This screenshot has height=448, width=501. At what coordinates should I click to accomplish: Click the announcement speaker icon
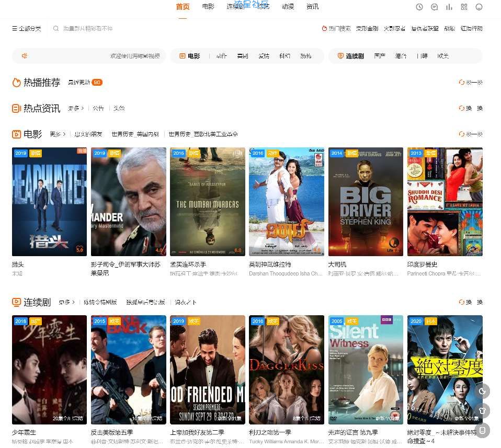point(24,56)
